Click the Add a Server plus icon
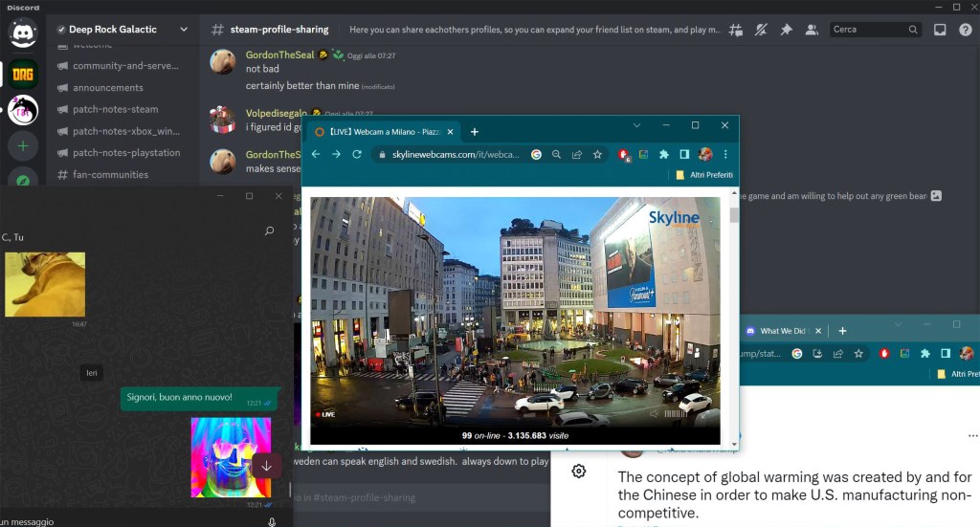 tap(23, 146)
